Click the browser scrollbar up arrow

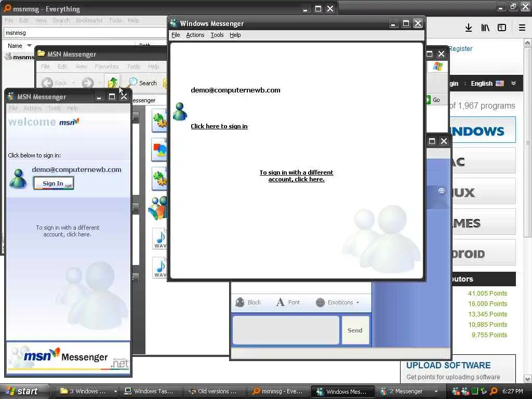click(527, 43)
